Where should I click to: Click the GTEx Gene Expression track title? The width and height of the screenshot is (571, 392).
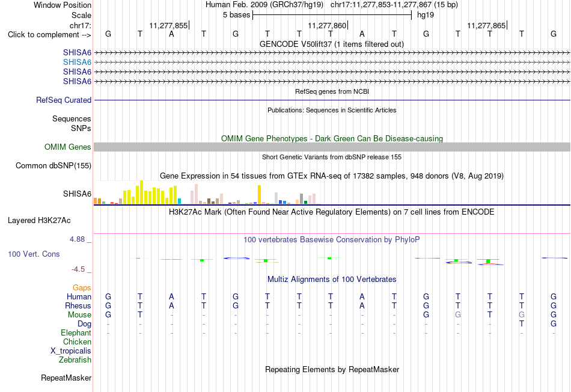332,176
